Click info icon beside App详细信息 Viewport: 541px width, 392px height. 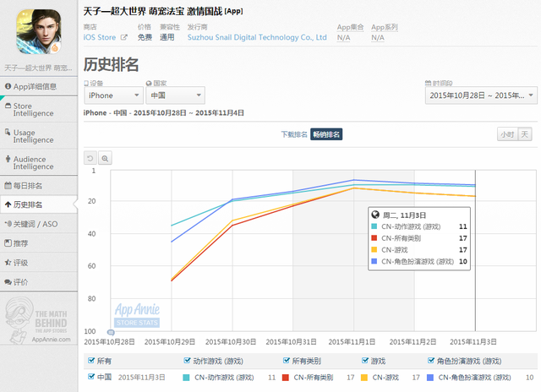click(8, 86)
